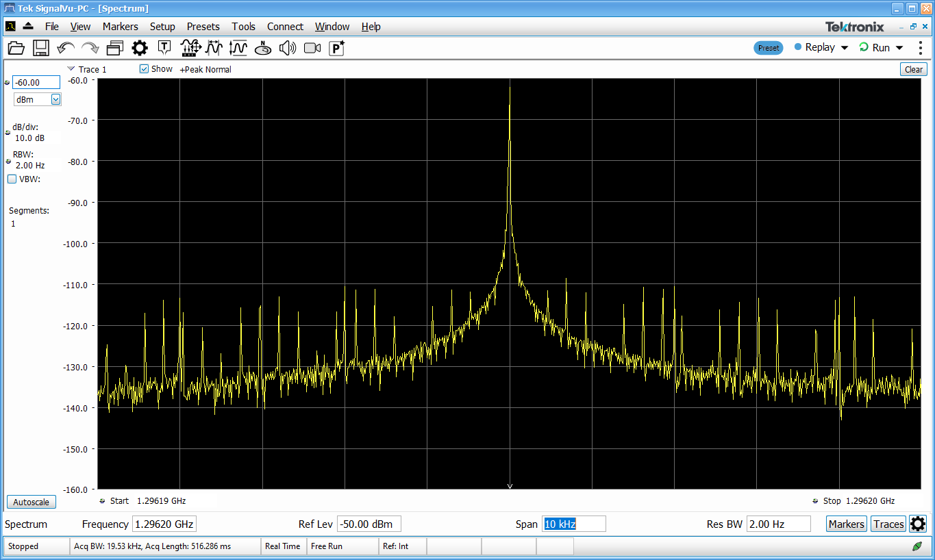935x560 pixels.
Task: Open file with the folder icon
Action: [16, 48]
